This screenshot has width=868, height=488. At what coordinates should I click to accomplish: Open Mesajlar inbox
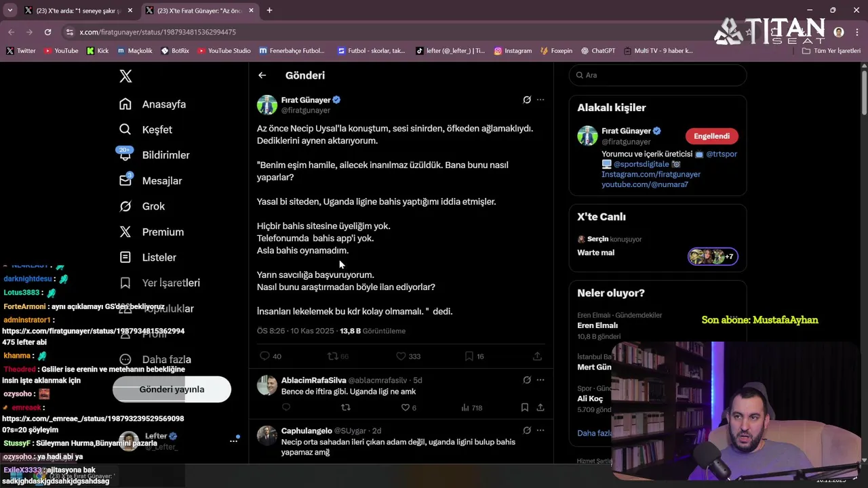coord(151,180)
